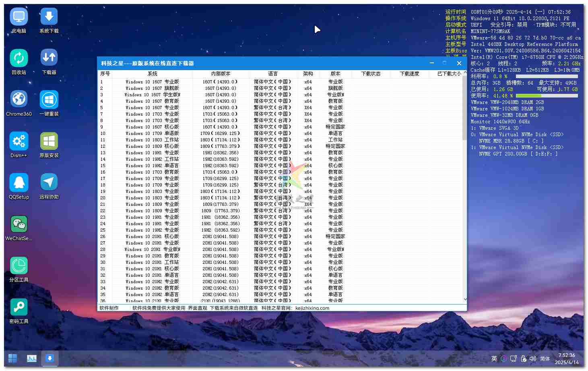Click the 内部版本 column header
This screenshot has height=371, width=588.
221,74
